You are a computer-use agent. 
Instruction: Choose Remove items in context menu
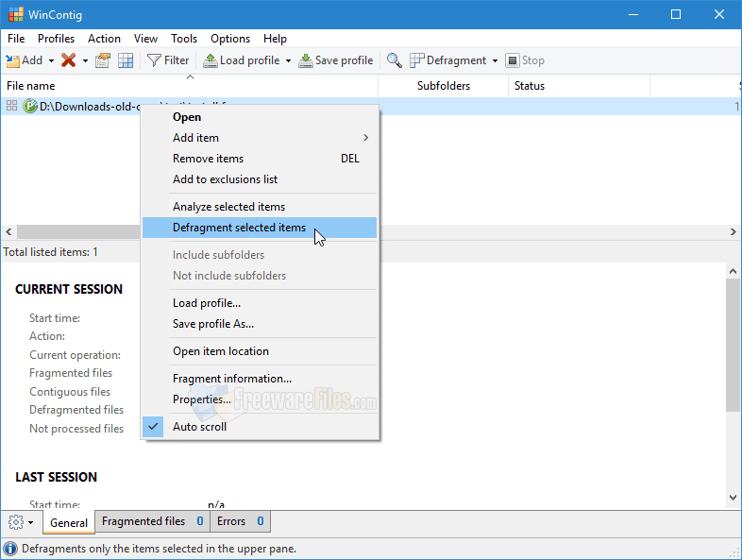[260, 159]
